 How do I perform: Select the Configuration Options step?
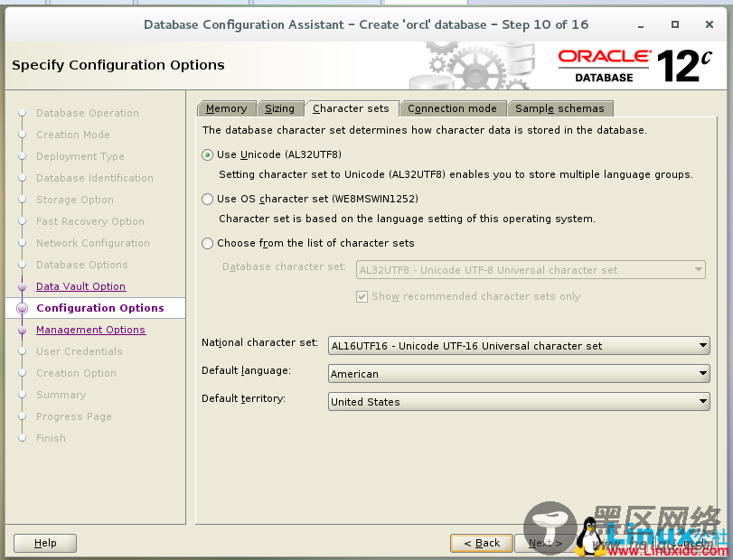coord(100,308)
